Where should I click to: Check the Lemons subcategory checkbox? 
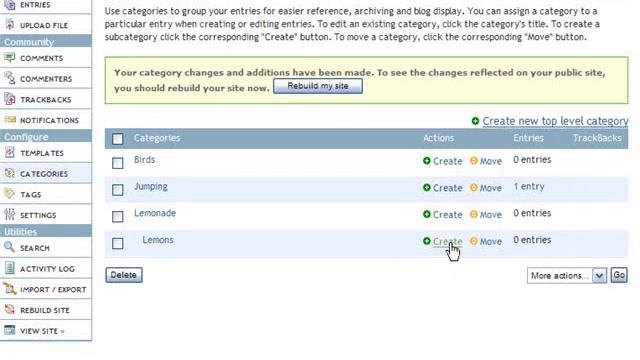118,243
